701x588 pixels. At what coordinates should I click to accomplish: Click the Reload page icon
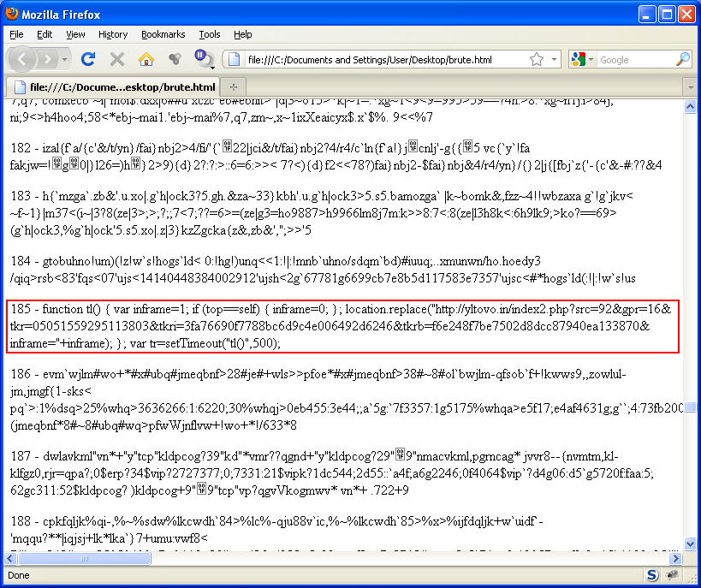point(87,59)
